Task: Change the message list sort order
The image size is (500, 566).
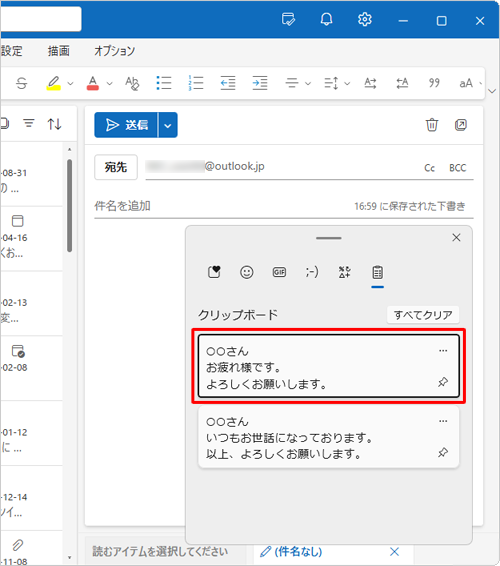Action: pos(55,124)
